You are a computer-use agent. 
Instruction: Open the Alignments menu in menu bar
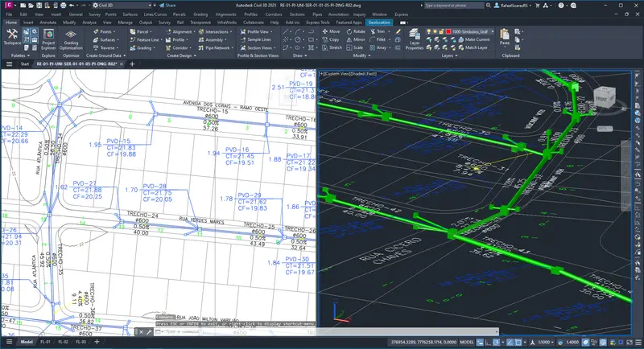click(226, 14)
